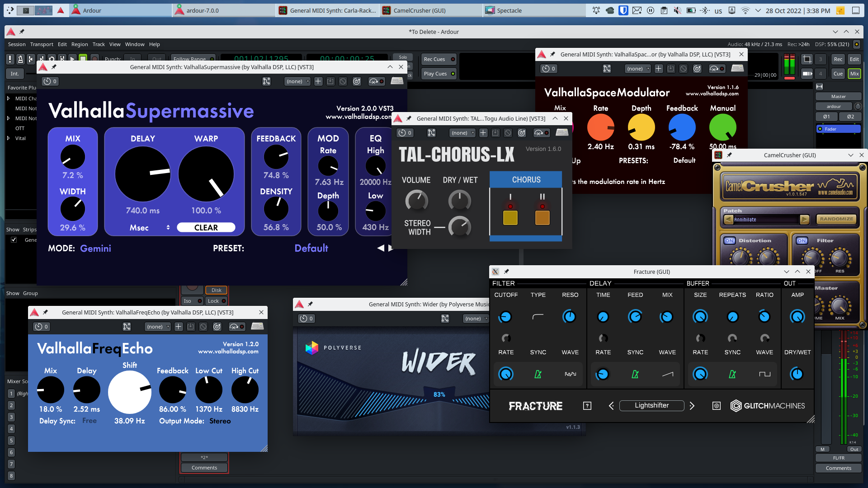Toggle the Gene strip visibility checkbox
The height and width of the screenshot is (488, 868).
14,240
